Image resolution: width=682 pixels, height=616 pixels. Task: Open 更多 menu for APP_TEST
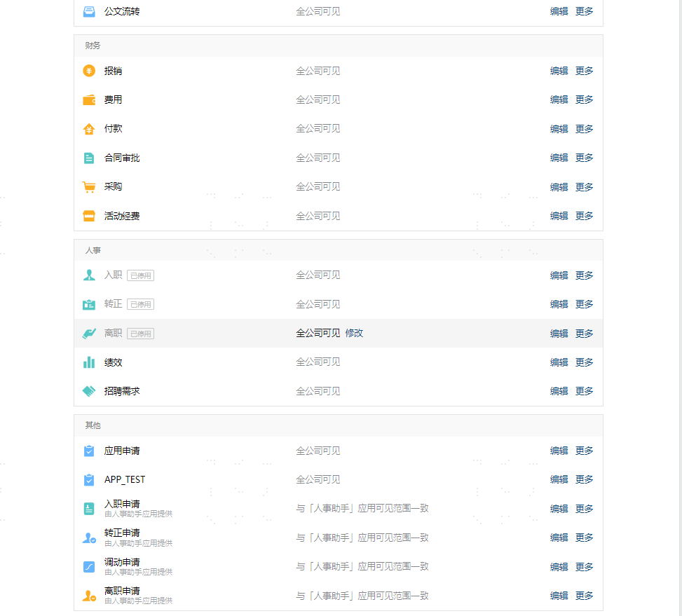tap(584, 479)
